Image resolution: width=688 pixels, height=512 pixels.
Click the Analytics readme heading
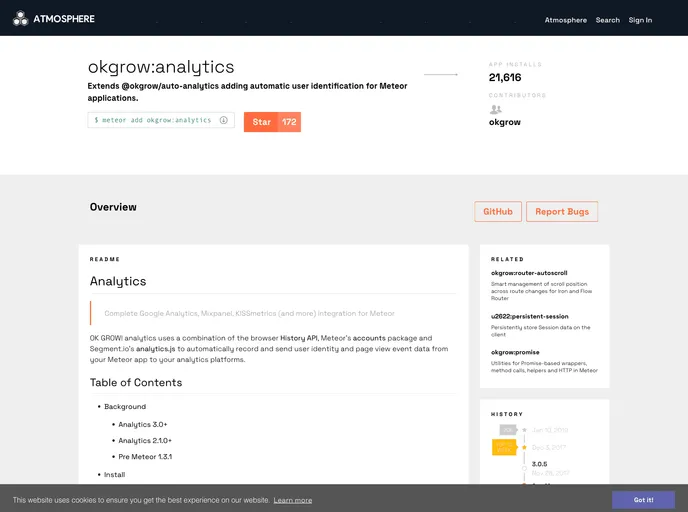(118, 281)
